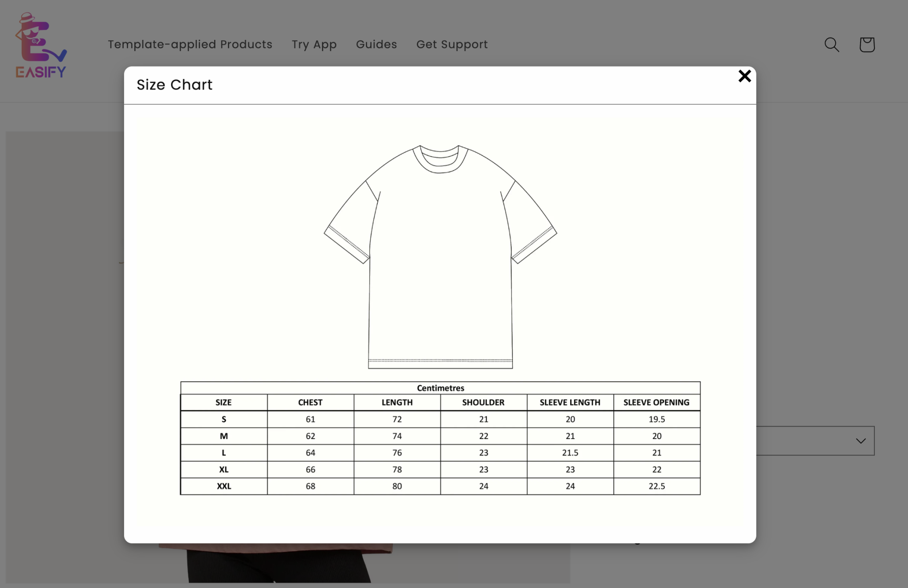908x588 pixels.
Task: Select the SLEEVE OPENING column header
Action: [657, 402]
